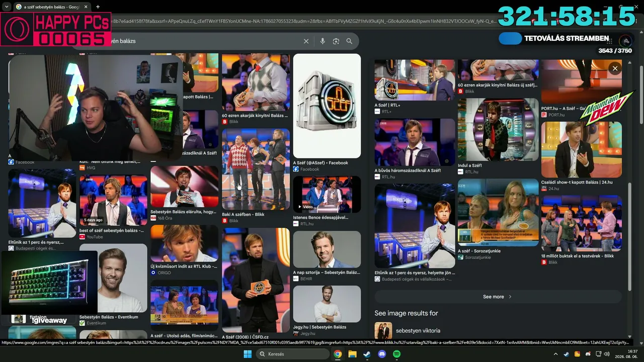Screen dimensions: 644x362
Task: Open the 'A bűvös háromszázadiknál A Széf!' side panel image
Action: [415, 142]
